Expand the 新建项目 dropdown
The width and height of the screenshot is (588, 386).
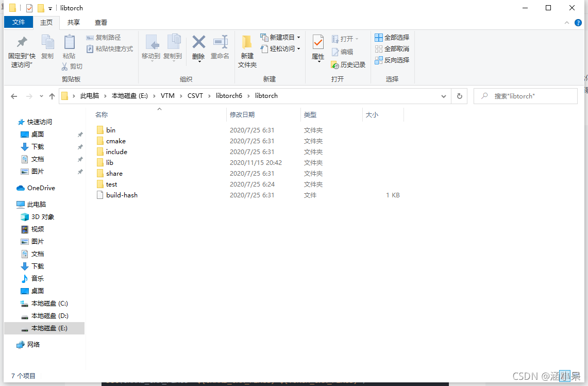[298, 37]
